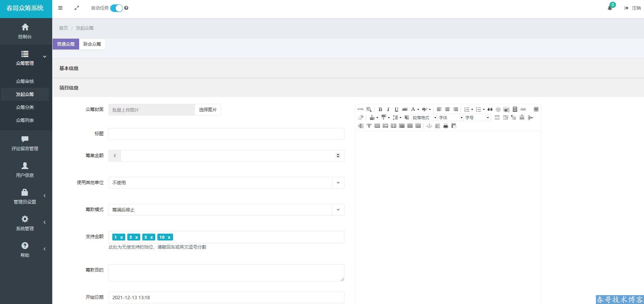644x304 pixels.
Task: Click the hyperlink icon in the editor
Action: pyautogui.click(x=523, y=109)
